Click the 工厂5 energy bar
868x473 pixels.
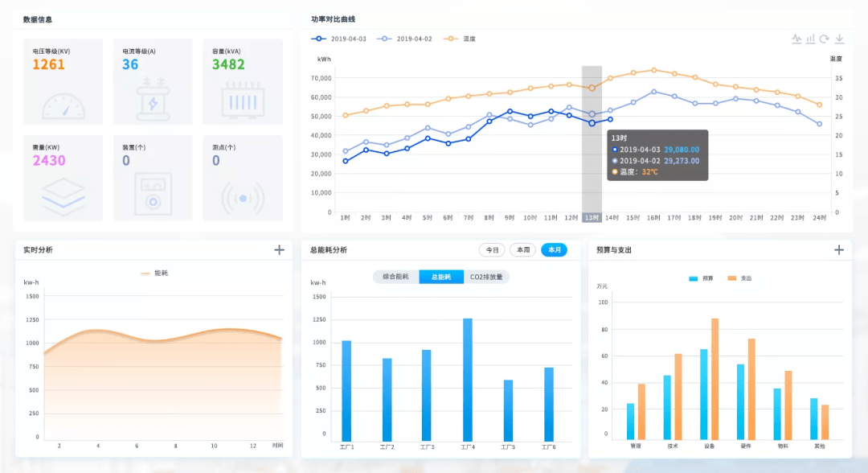click(x=508, y=410)
